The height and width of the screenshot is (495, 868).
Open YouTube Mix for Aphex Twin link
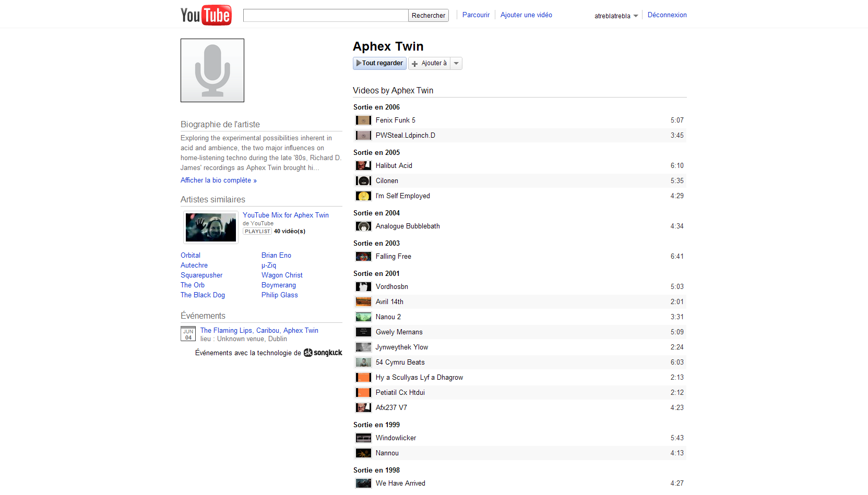click(x=286, y=215)
